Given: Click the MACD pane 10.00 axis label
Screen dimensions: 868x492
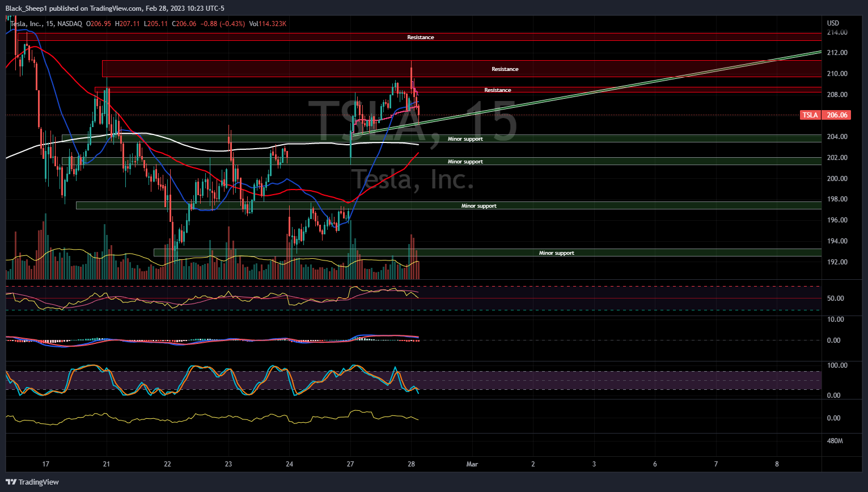Looking at the screenshot, I should tap(835, 319).
